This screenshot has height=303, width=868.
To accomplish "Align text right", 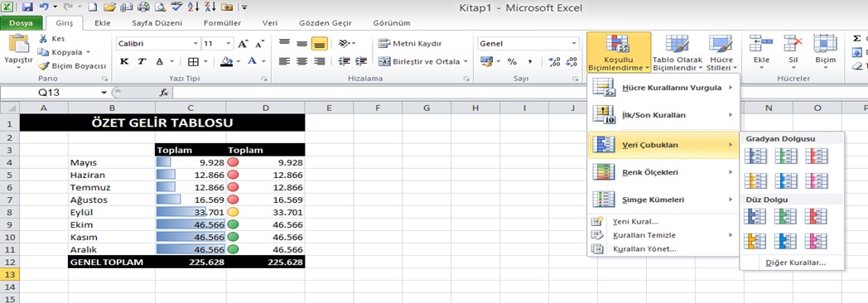I will click(x=319, y=61).
